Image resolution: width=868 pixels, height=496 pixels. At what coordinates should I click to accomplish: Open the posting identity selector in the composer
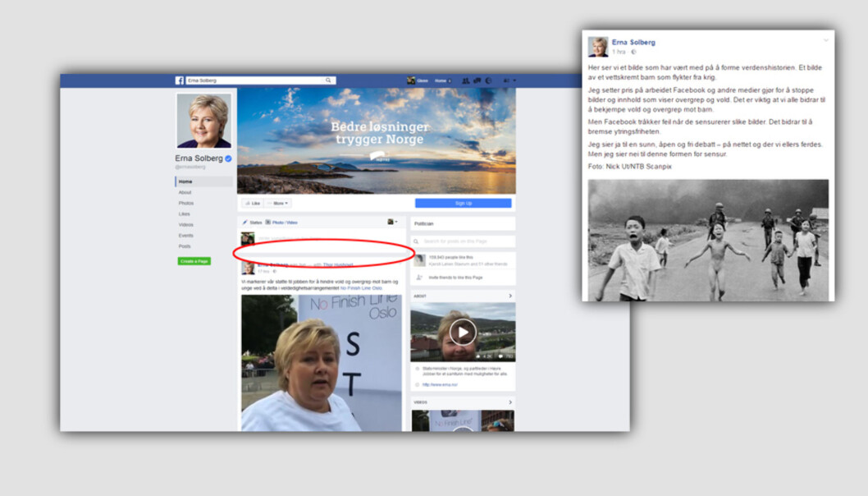(x=392, y=222)
